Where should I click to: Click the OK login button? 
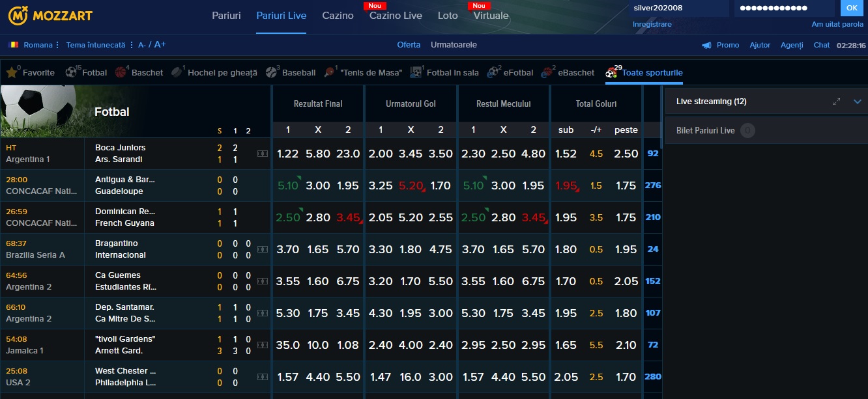tap(850, 8)
